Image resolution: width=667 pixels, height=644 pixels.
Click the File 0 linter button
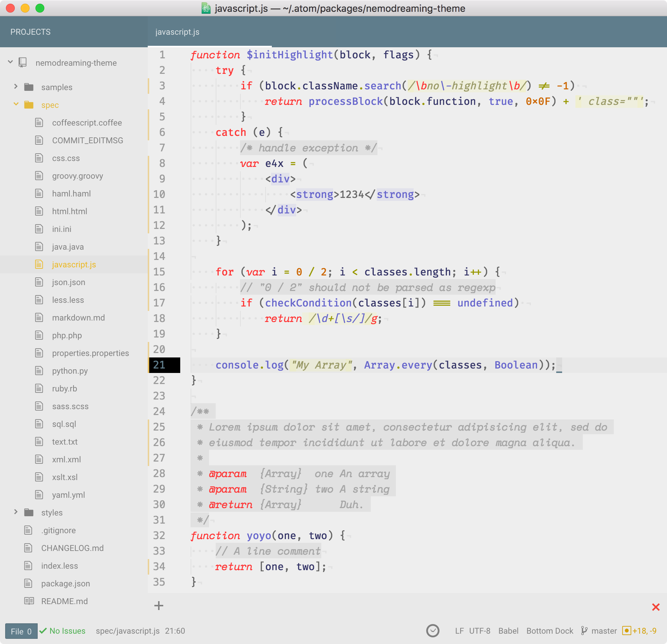[x=21, y=631]
